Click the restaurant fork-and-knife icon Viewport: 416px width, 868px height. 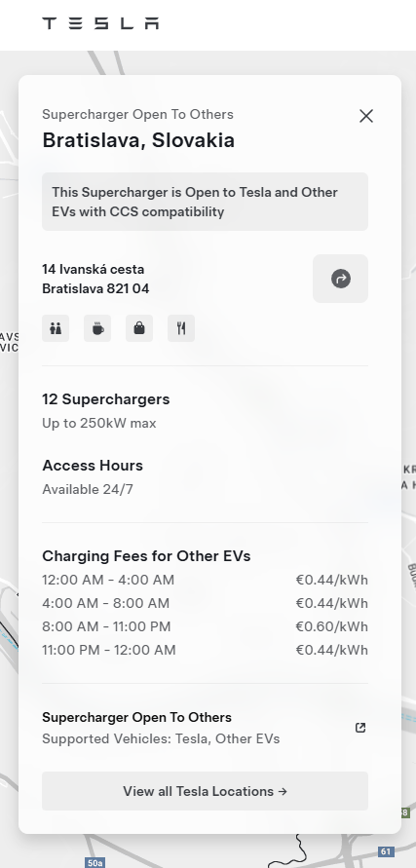181,329
